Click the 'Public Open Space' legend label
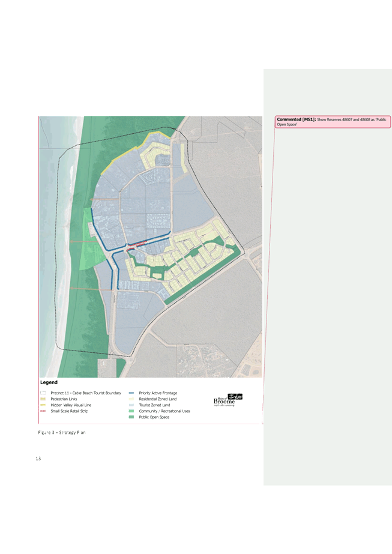Viewport: 392px width, 554px height. click(x=154, y=417)
